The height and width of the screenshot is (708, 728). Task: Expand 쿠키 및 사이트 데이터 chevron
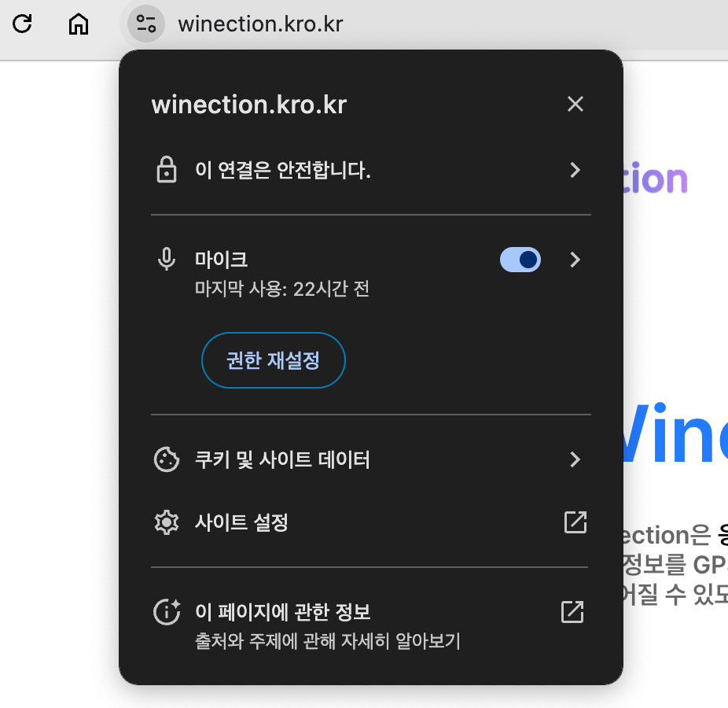[575, 459]
